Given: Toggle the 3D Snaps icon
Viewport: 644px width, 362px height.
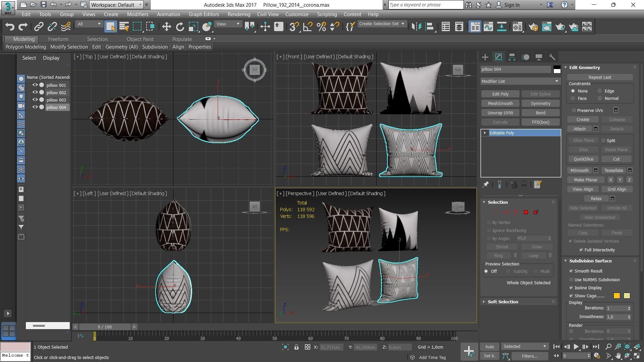Looking at the screenshot, I should point(294,26).
